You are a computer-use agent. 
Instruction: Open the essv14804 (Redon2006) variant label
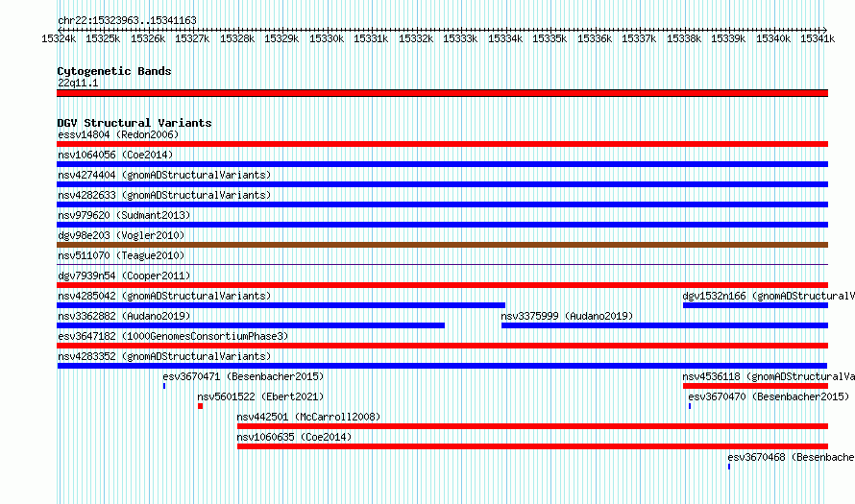pyautogui.click(x=118, y=134)
